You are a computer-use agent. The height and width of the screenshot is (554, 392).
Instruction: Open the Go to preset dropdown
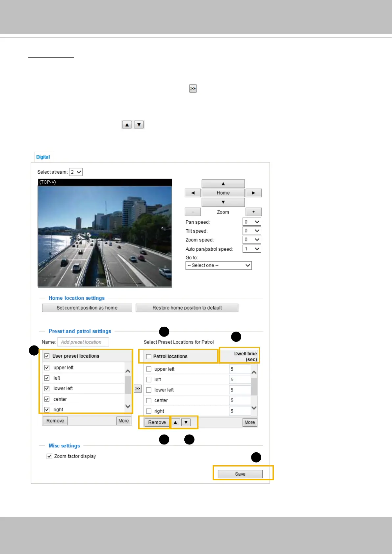219,265
